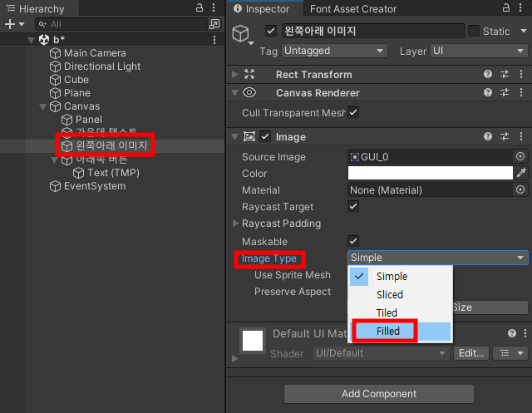Select the Panel object
Image resolution: width=532 pixels, height=413 pixels.
pyautogui.click(x=89, y=120)
